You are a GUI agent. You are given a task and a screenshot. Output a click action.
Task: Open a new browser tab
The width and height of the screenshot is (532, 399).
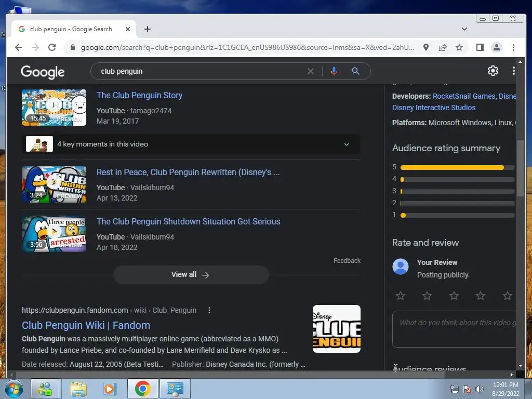pyautogui.click(x=147, y=29)
